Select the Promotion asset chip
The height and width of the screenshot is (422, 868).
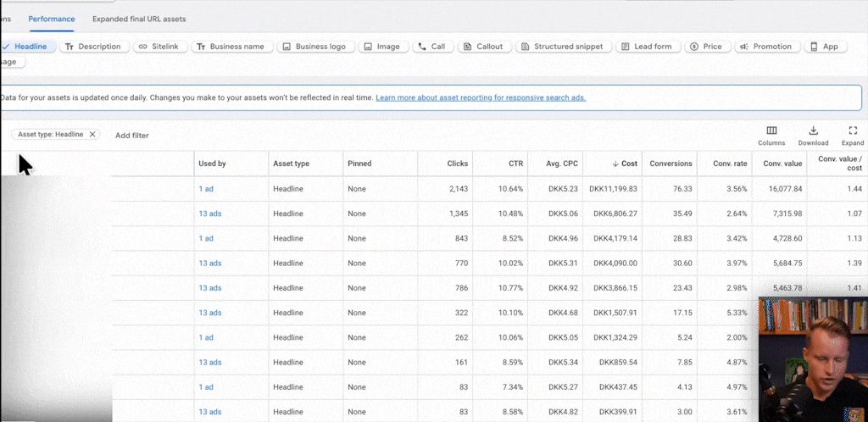(x=765, y=47)
